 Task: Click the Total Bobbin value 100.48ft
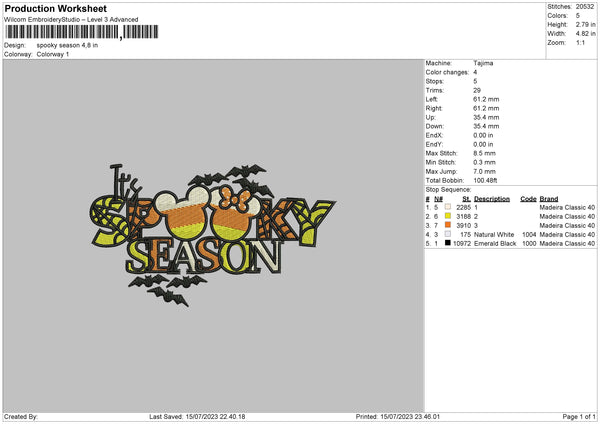(485, 181)
